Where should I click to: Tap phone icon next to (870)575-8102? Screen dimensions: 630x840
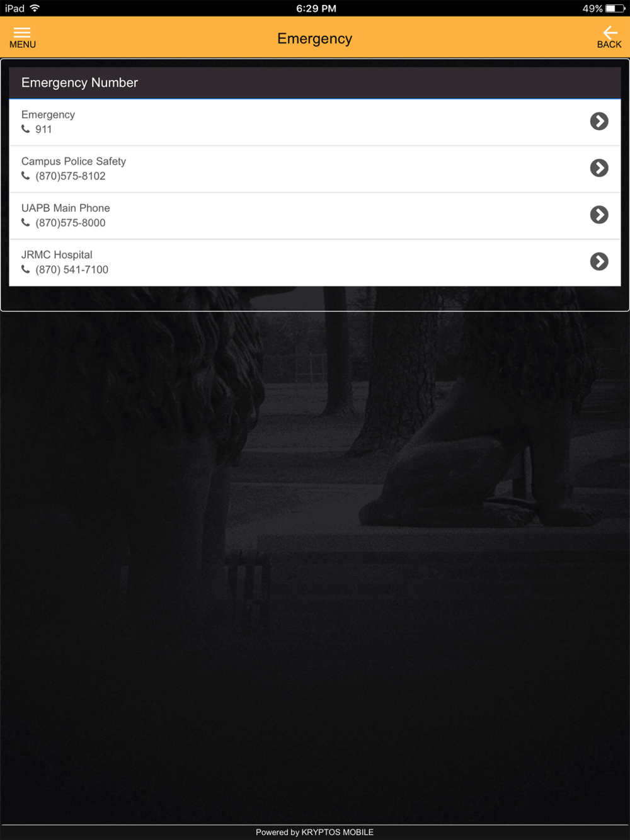[x=26, y=176]
